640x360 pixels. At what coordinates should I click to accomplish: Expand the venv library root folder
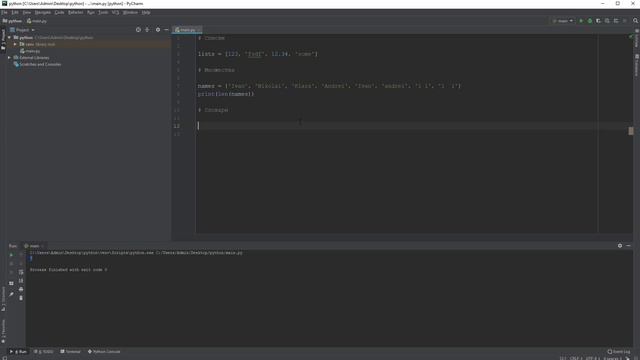click(15, 44)
